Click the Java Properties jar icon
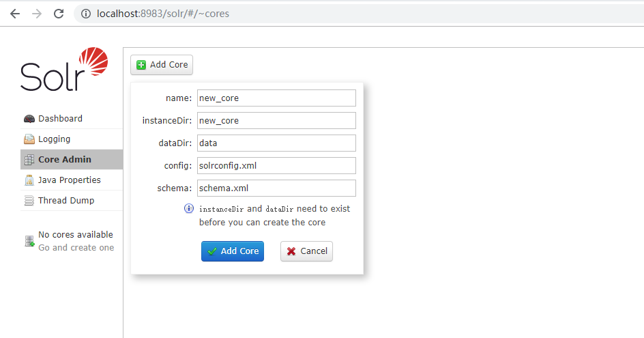Image resolution: width=644 pixels, height=338 pixels. click(29, 180)
